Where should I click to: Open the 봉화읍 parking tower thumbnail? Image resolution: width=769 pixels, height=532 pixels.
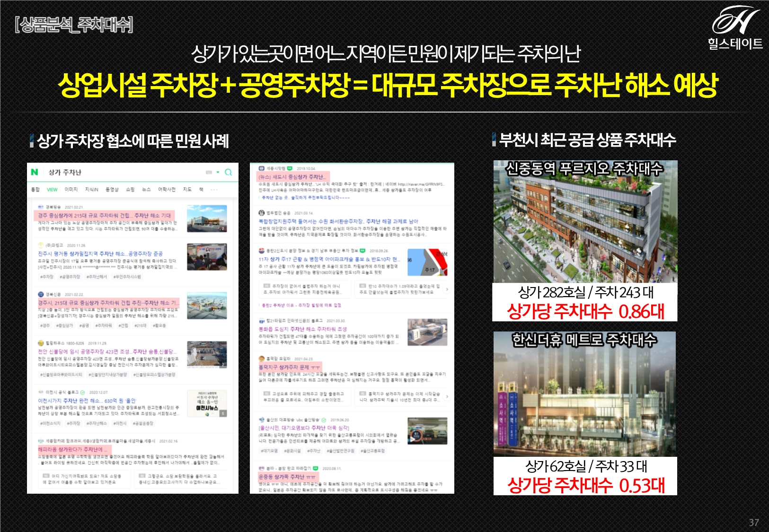click(x=427, y=331)
